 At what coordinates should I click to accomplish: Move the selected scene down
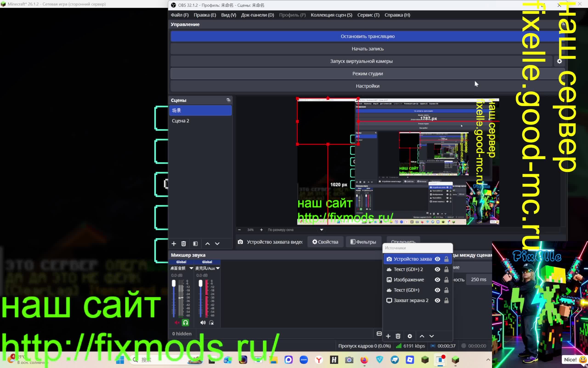point(217,244)
